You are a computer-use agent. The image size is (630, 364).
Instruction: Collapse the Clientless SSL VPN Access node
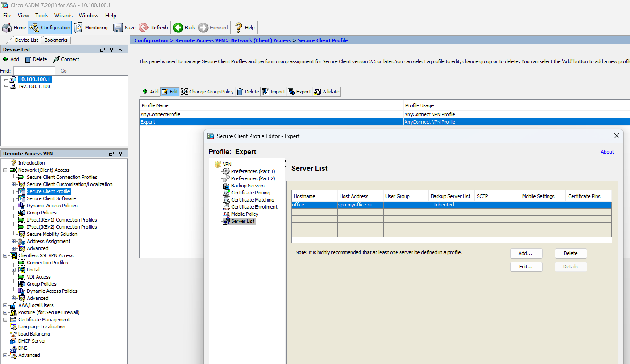click(x=5, y=255)
